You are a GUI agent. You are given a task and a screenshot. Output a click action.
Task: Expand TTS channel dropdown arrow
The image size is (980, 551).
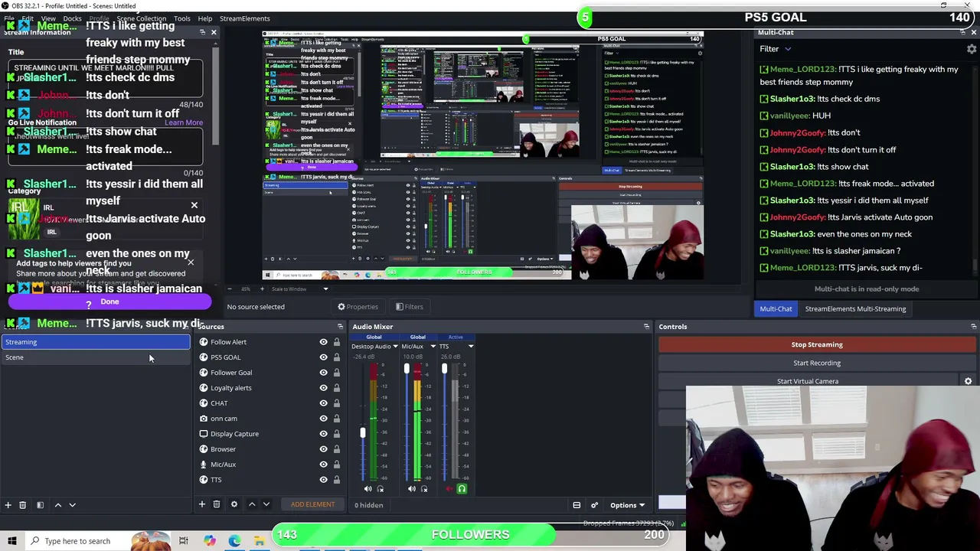[x=471, y=347]
